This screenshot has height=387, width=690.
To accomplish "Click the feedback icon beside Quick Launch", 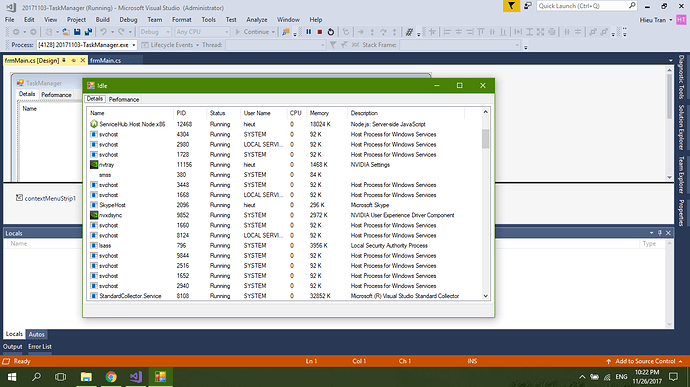I will click(528, 6).
